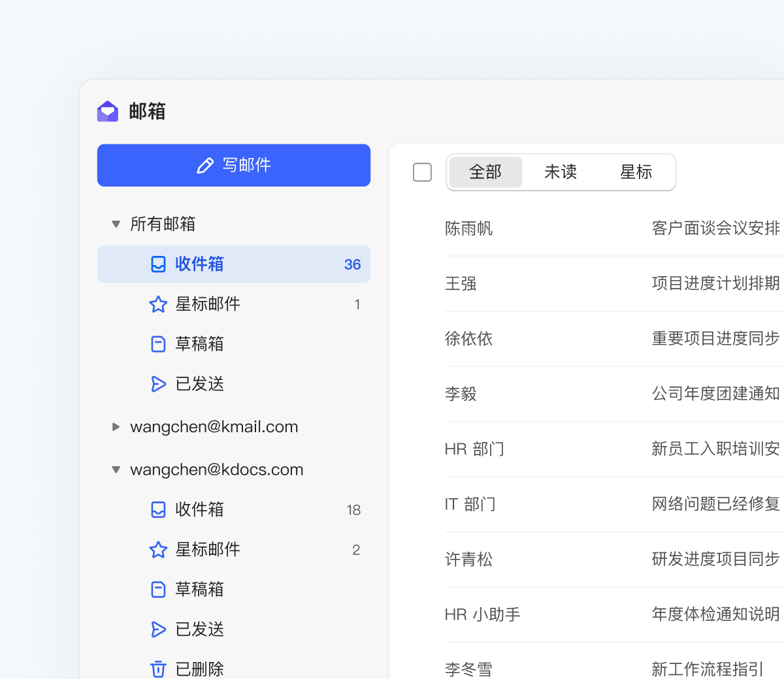Open email from 王强
The width and height of the screenshot is (784, 679).
click(461, 283)
